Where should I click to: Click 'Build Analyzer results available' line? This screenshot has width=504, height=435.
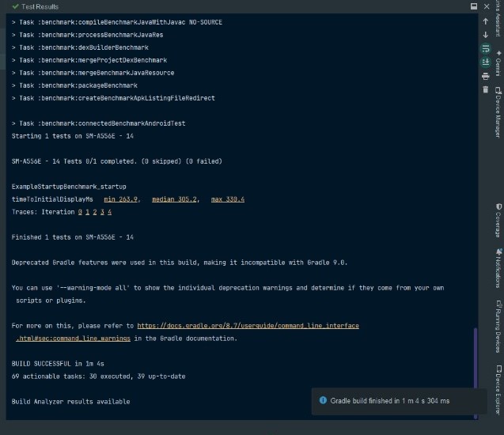(70, 402)
